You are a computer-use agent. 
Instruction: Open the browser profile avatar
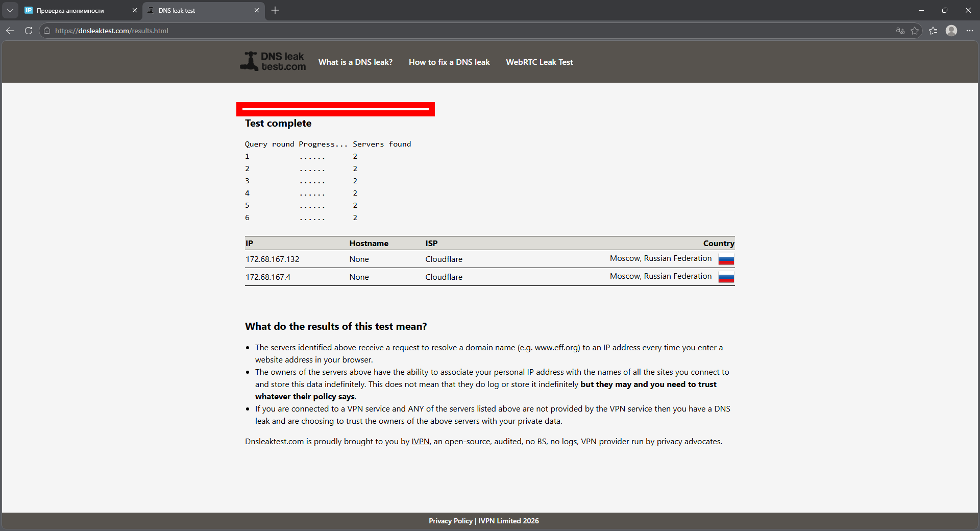[x=951, y=31]
